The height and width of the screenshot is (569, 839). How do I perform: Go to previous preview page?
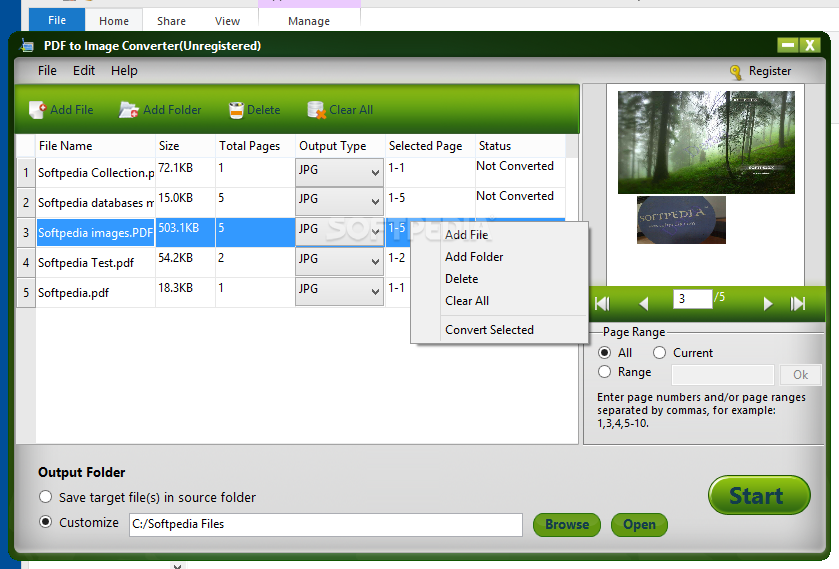(x=644, y=304)
